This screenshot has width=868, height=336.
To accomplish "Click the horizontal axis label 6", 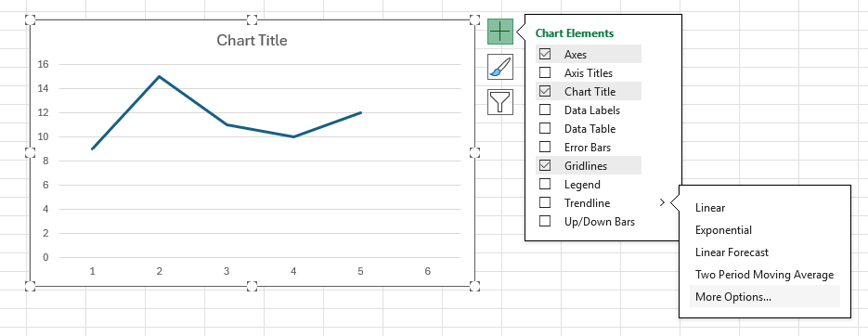I will coord(427,271).
